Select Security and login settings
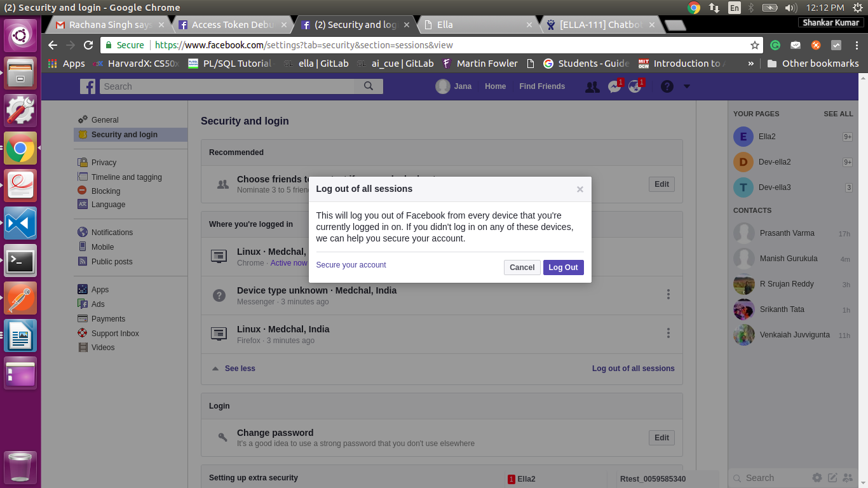 pyautogui.click(x=130, y=135)
